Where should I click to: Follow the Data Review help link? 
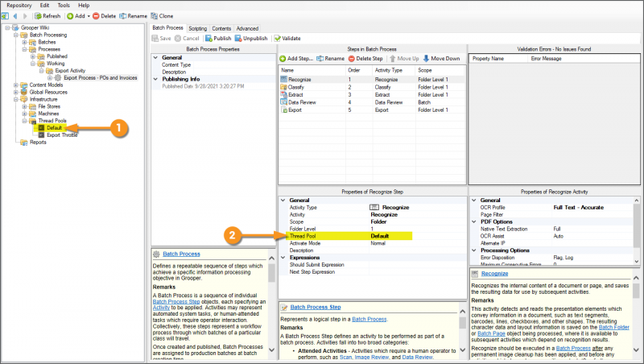tap(417, 358)
